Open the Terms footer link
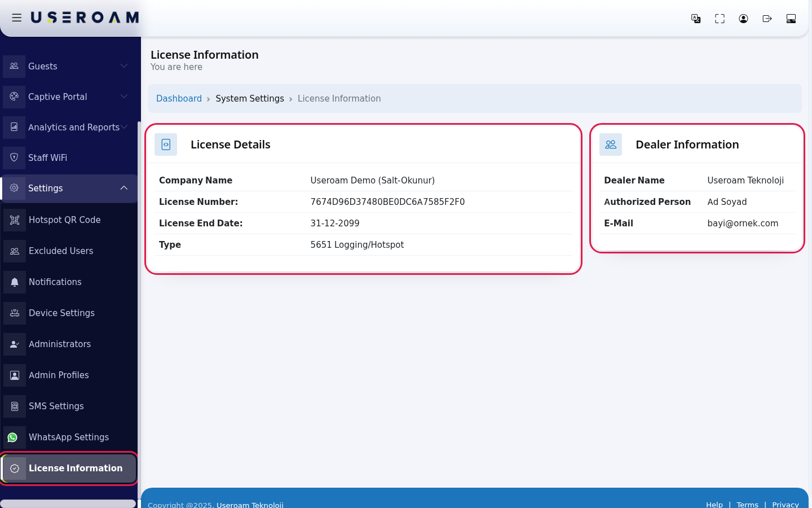Viewport: 812px width, 508px height. pos(748,504)
